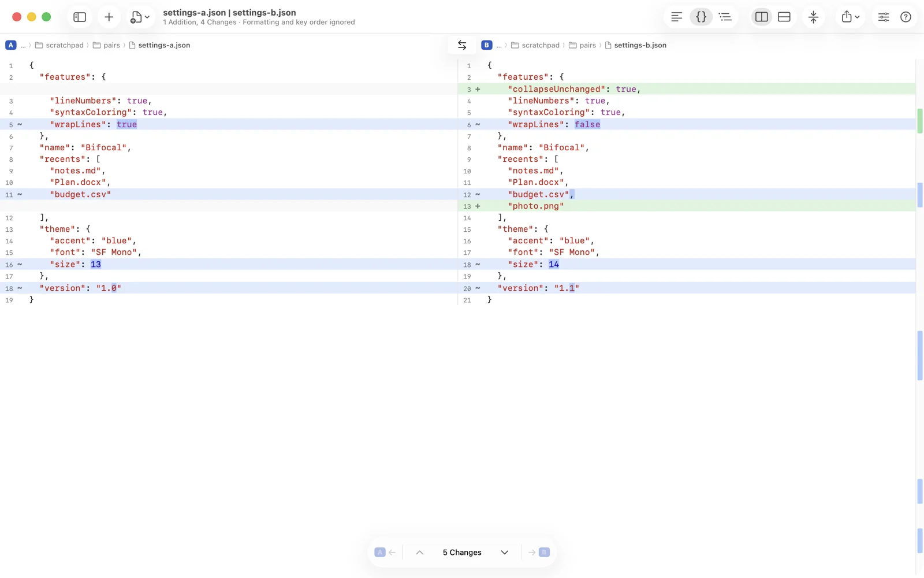Screen dimensions: 924x578
Task: Select settings-a.json in breadcrumb
Action: (x=159, y=45)
